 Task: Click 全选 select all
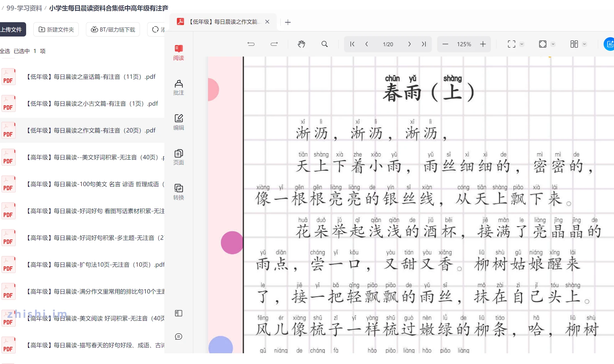(x=5, y=51)
